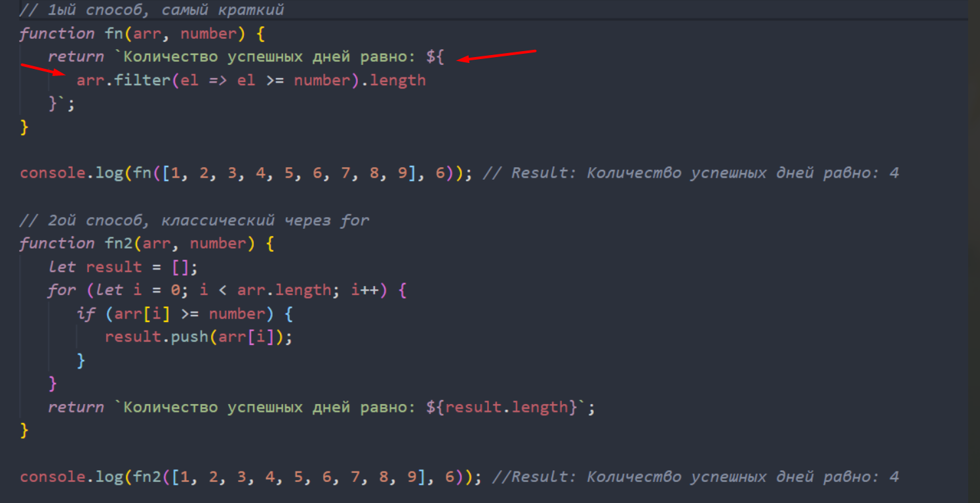Click '.length' after the filter call
980x503 pixels.
pos(393,80)
